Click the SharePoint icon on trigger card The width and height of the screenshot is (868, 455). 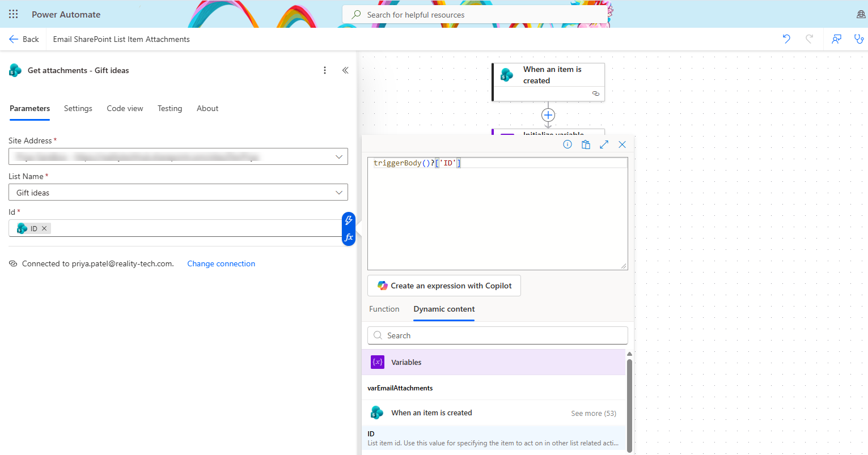pyautogui.click(x=507, y=74)
